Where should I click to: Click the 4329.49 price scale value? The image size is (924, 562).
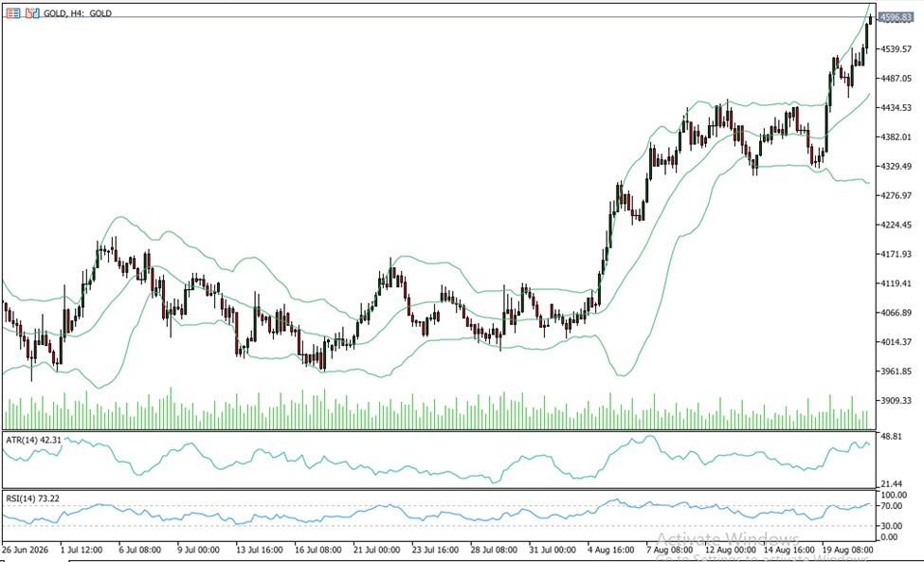[x=896, y=166]
